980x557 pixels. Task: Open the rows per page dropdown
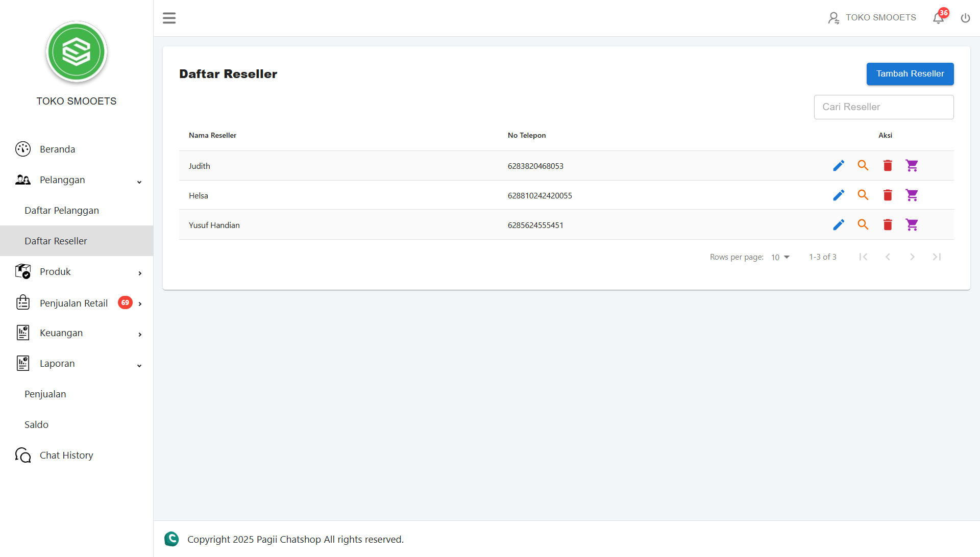(x=780, y=257)
